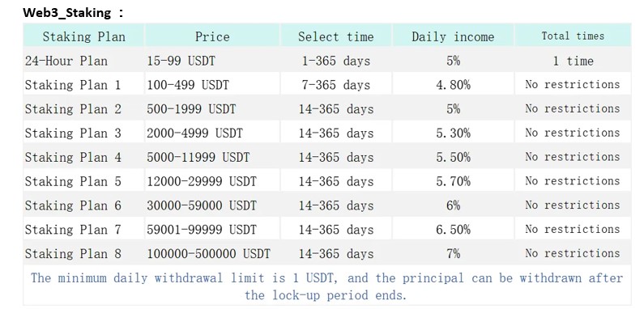The image size is (644, 309).
Task: Select the 24-Hour Plan row label
Action: point(66,61)
